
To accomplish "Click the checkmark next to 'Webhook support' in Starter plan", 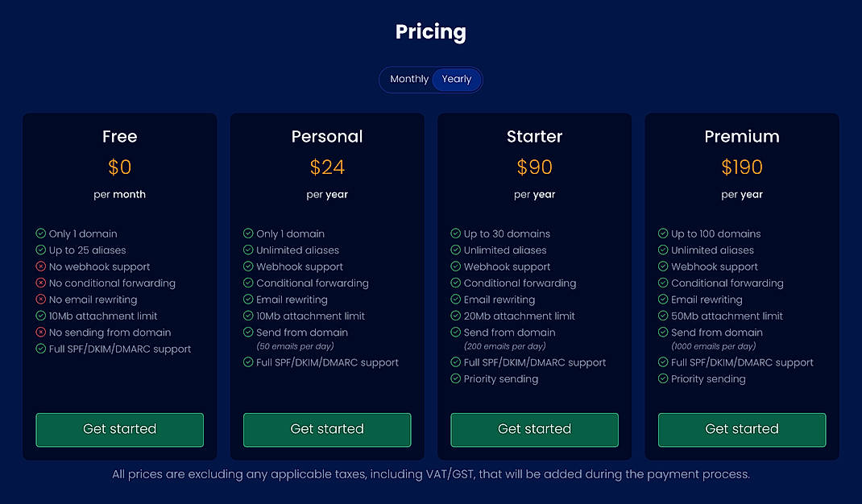I will tap(456, 266).
